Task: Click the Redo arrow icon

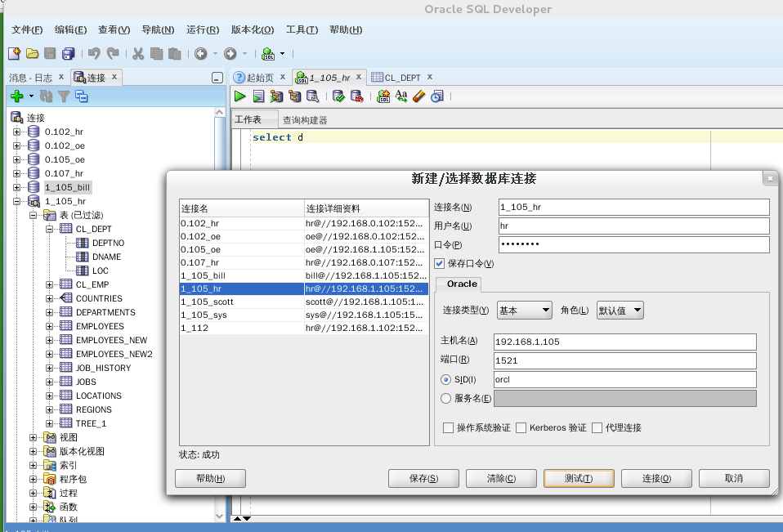Action: (114, 53)
